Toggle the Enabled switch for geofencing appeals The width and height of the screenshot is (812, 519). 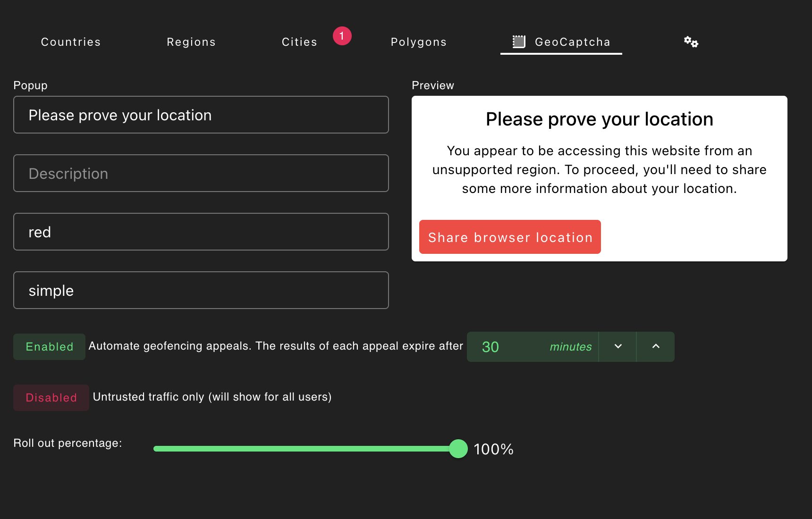(49, 346)
